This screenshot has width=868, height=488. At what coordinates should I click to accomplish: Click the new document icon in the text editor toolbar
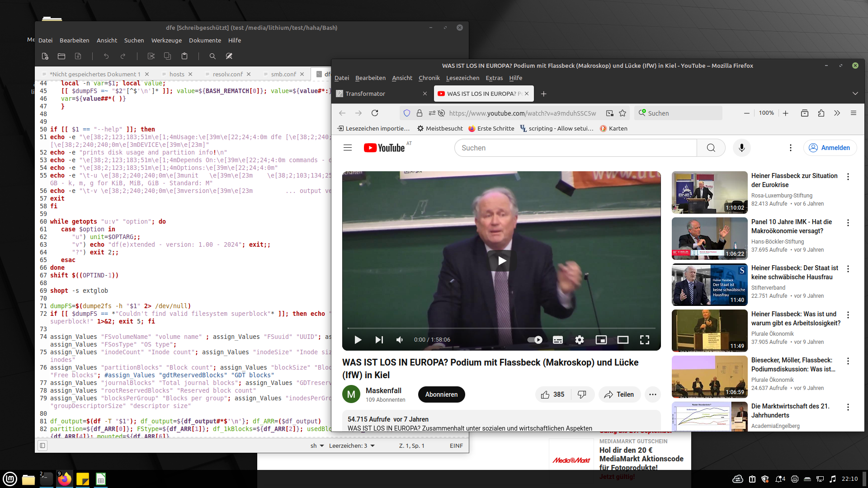[x=45, y=56]
